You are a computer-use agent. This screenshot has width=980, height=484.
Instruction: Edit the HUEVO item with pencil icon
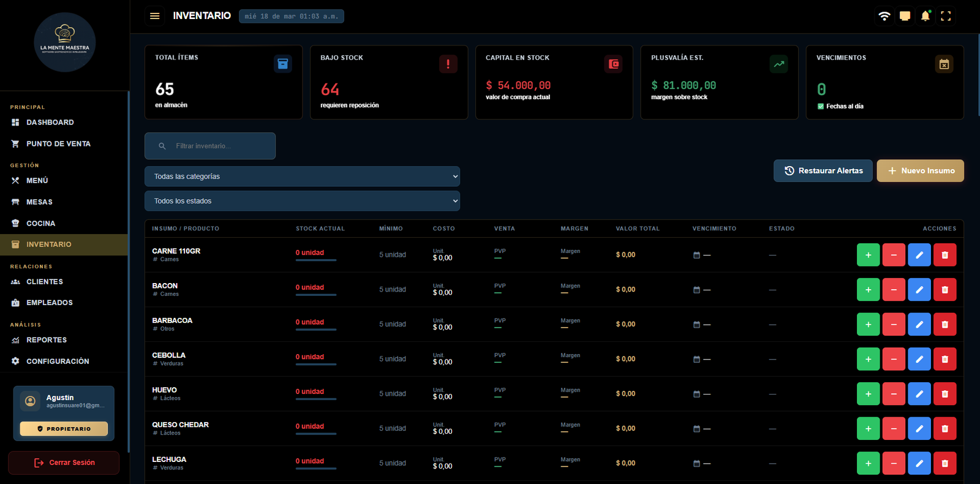(919, 394)
